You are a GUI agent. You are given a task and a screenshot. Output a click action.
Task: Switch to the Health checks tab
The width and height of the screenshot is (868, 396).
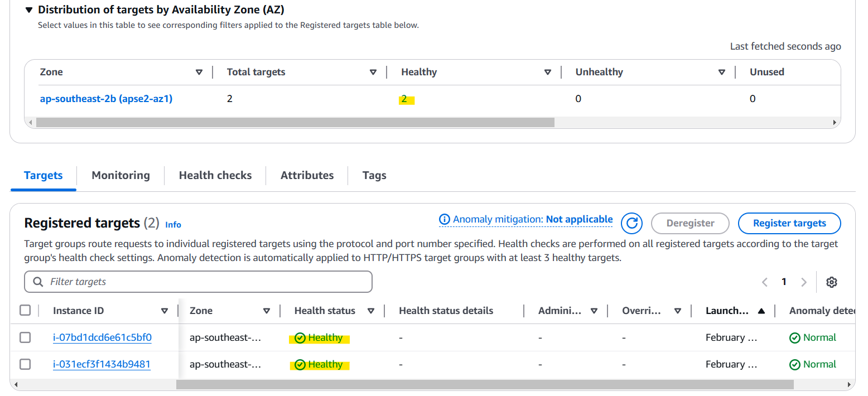click(215, 175)
